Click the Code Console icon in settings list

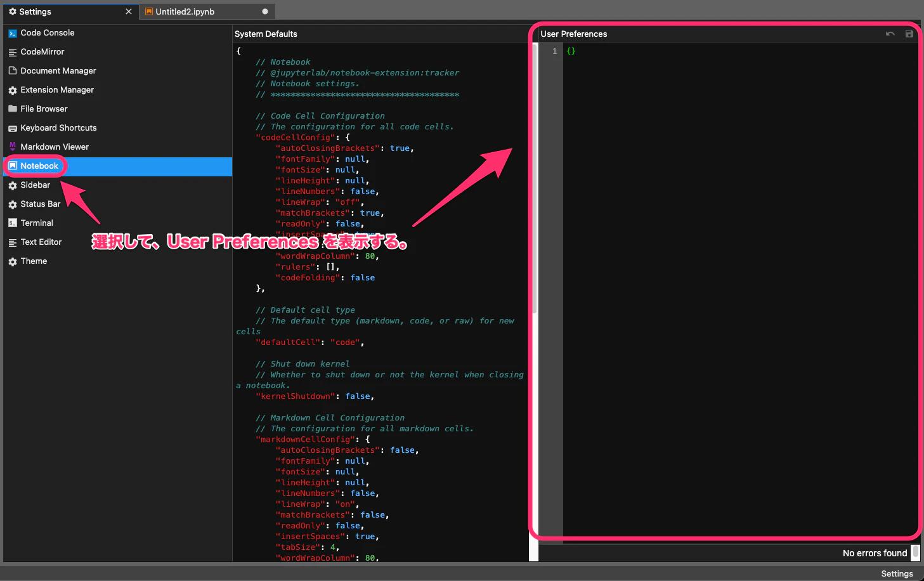pyautogui.click(x=13, y=33)
